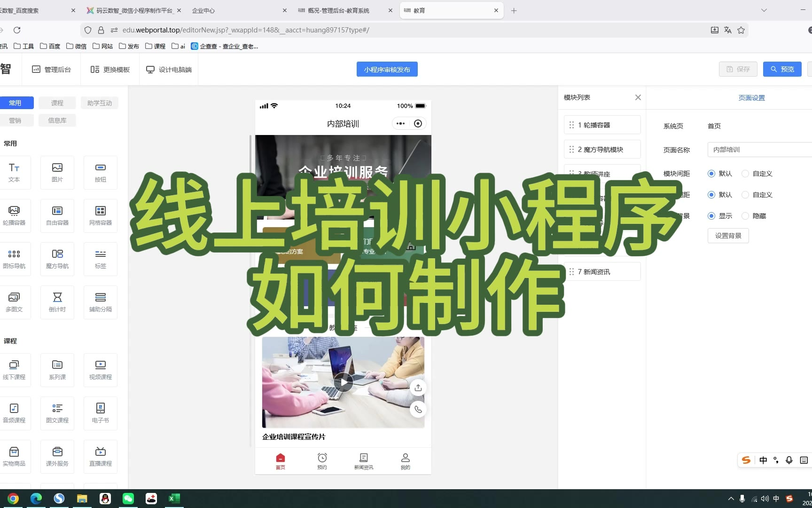This screenshot has height=508, width=812.
Task: Select the 视频课程 video course component
Action: click(x=101, y=370)
